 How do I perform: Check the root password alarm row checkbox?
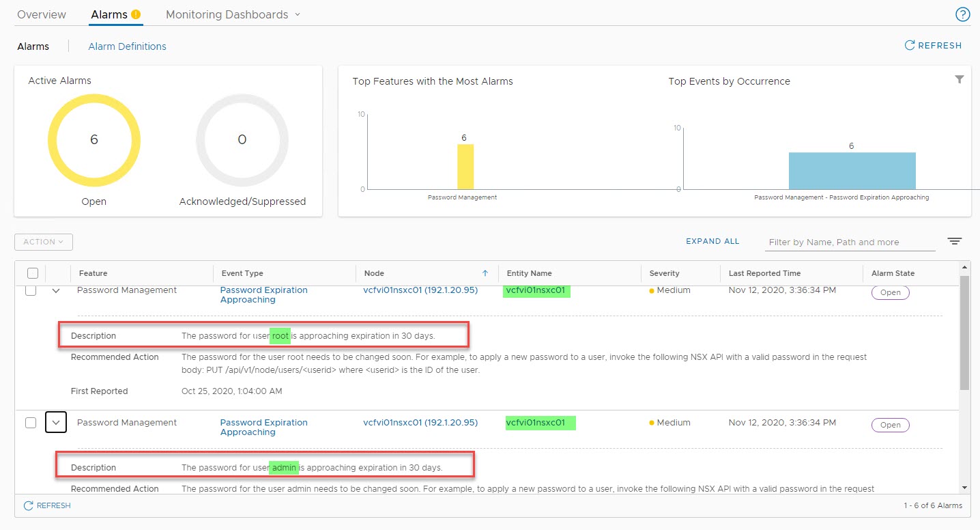(31, 291)
